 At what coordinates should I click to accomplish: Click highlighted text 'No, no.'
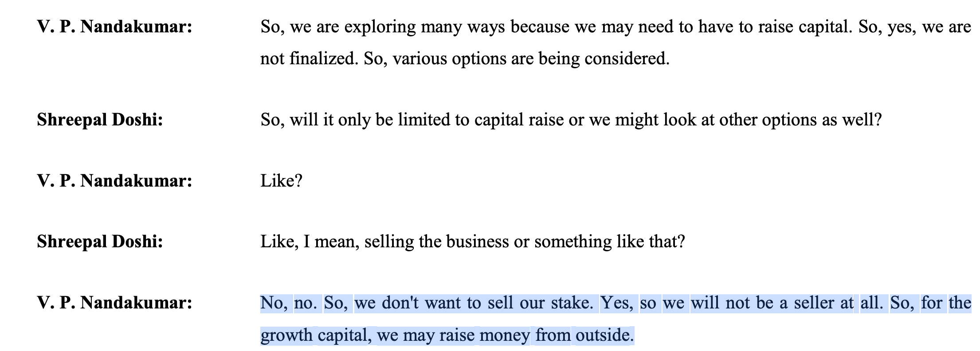click(x=289, y=303)
